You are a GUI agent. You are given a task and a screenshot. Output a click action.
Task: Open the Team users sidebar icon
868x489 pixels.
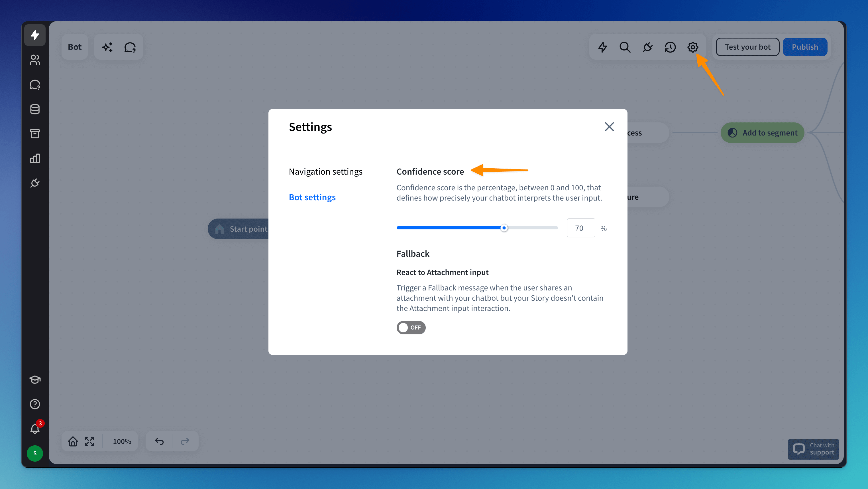(x=35, y=60)
